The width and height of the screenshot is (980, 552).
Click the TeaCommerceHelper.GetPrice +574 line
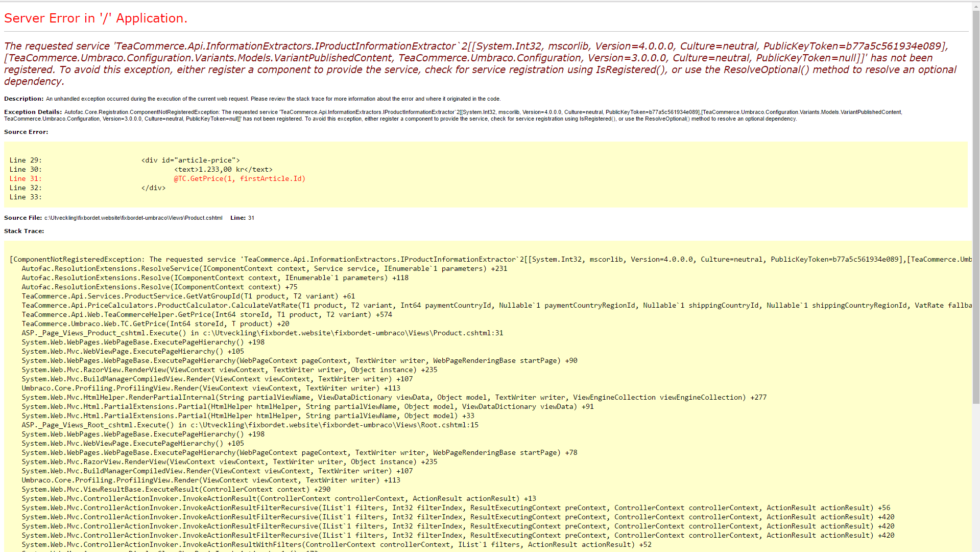(207, 314)
